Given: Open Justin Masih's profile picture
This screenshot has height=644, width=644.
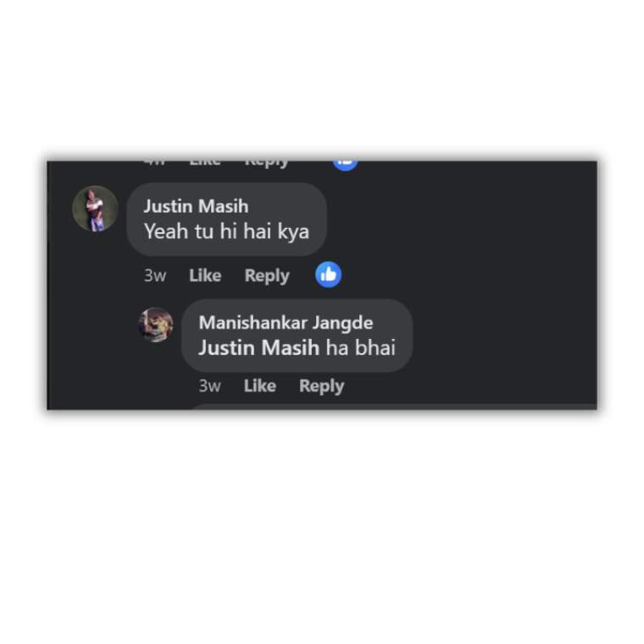Looking at the screenshot, I should coord(95,208).
